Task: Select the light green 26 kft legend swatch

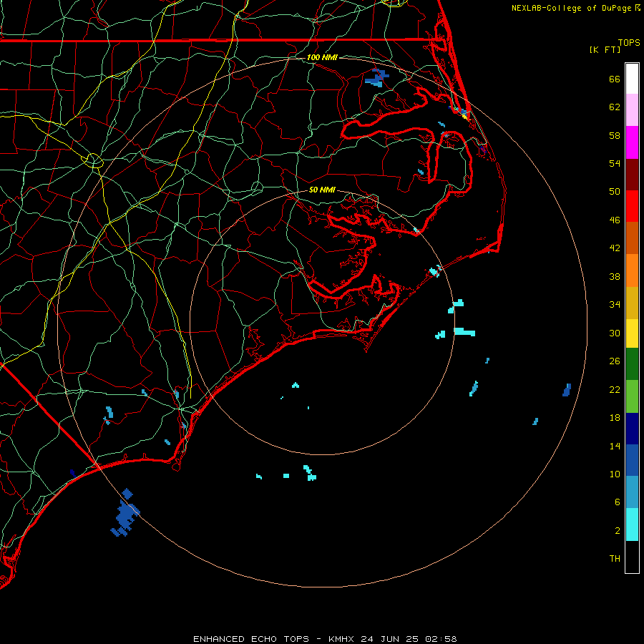Action: (632, 396)
